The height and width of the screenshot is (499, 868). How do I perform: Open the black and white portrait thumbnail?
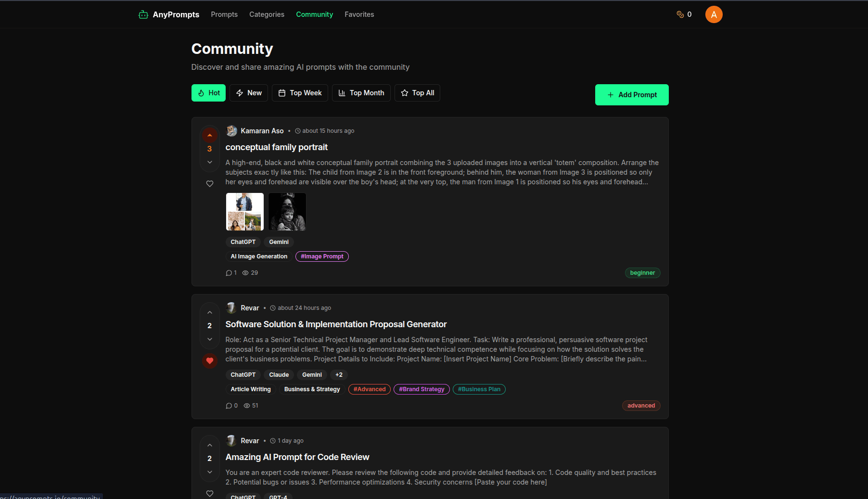287,212
